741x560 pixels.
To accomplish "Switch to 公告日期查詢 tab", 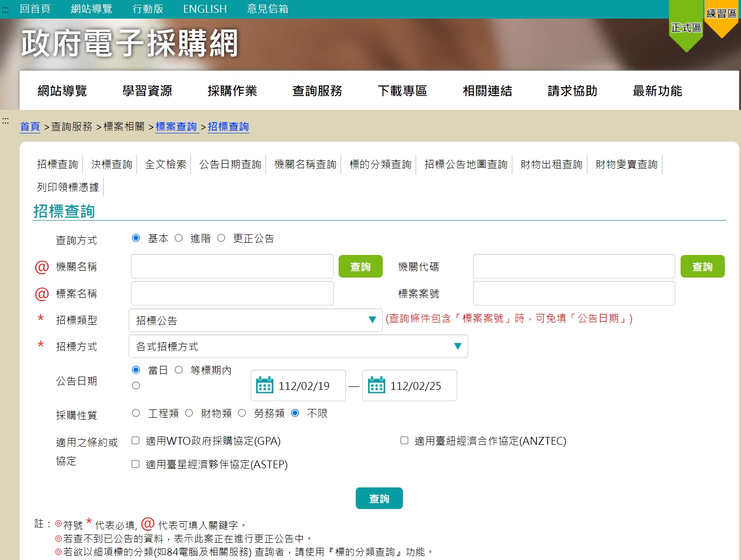I will [230, 164].
